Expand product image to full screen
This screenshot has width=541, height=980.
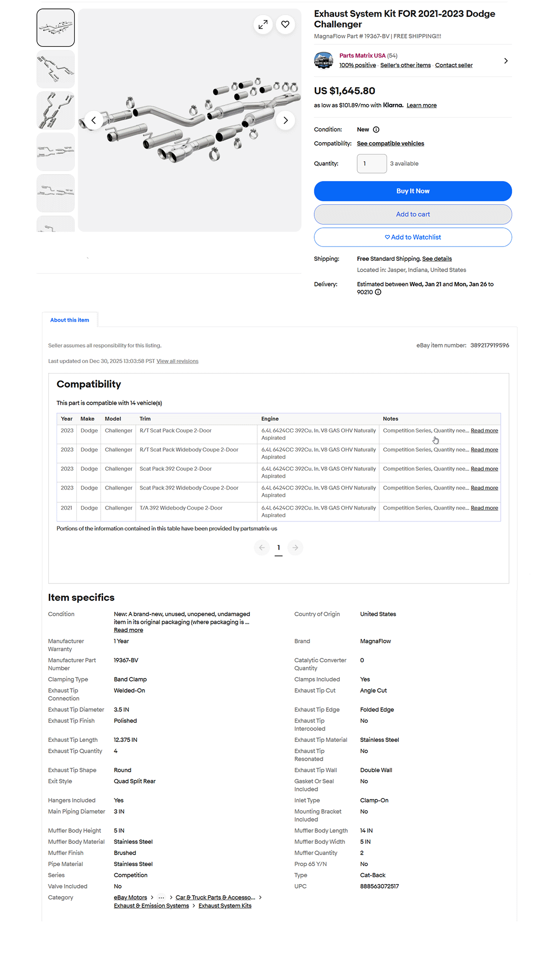click(x=263, y=24)
